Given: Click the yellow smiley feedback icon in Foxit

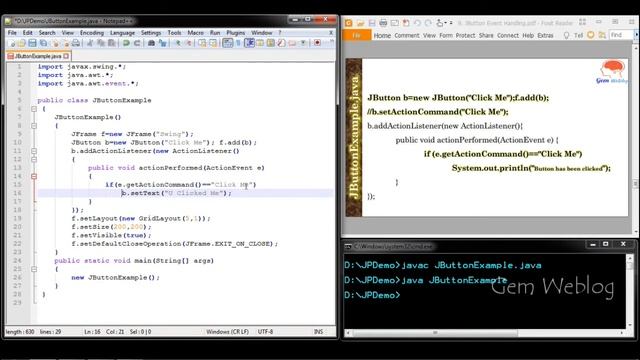Looking at the screenshot, I should (x=590, y=35).
